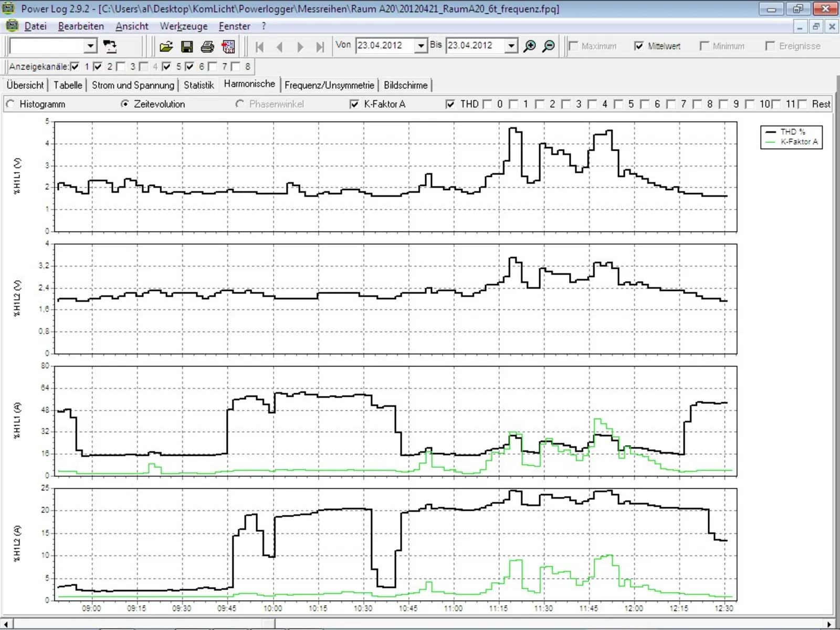Export data to TXT file icon

[x=228, y=47]
